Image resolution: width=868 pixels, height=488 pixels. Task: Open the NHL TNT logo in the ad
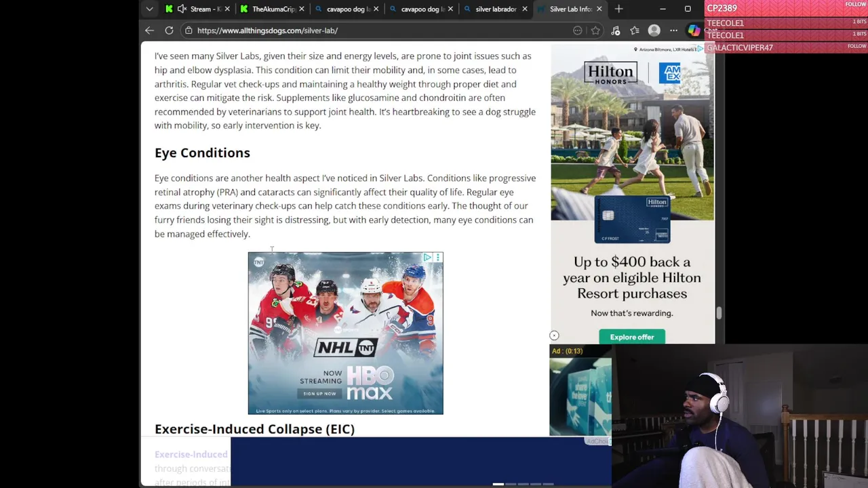(345, 348)
